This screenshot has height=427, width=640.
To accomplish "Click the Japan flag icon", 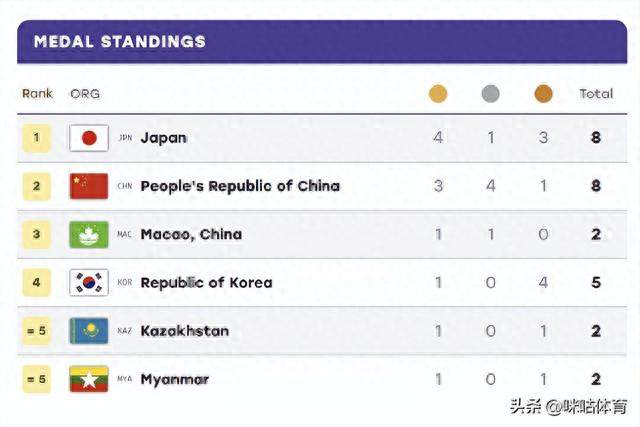I will click(89, 138).
